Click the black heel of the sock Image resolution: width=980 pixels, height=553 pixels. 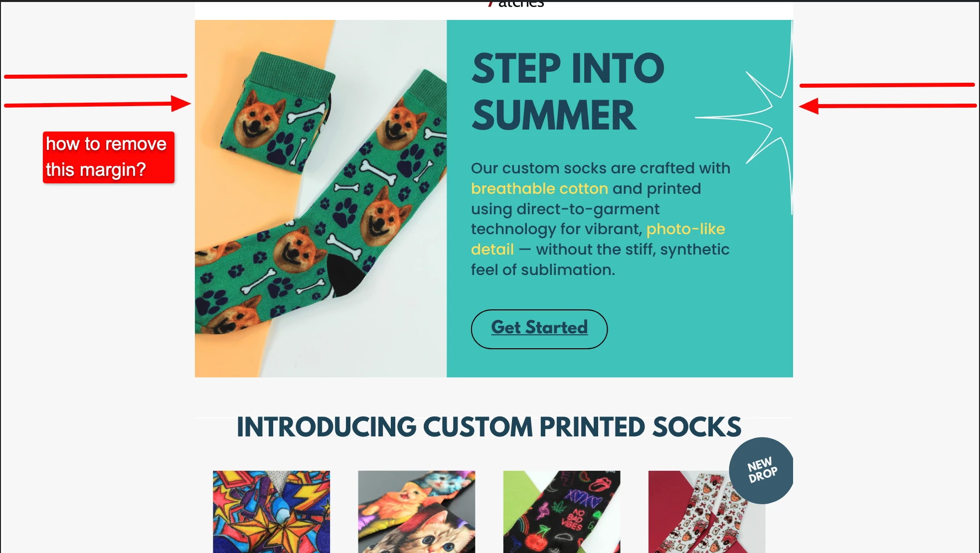(x=346, y=276)
